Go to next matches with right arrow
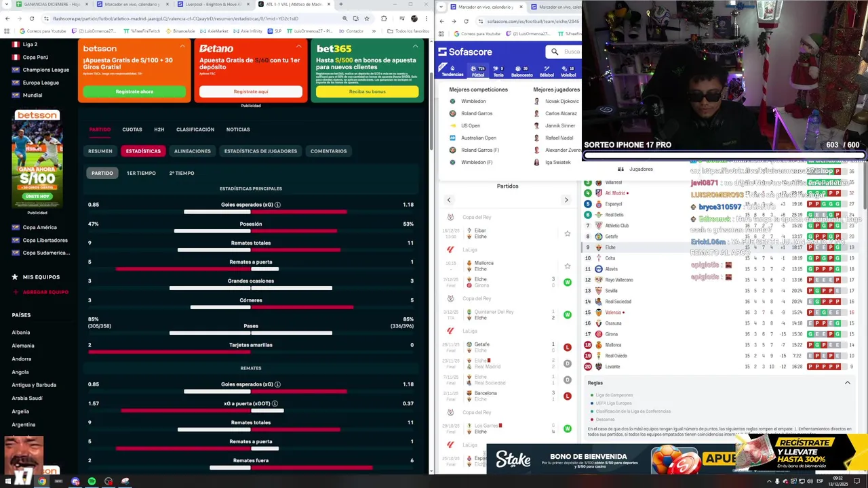The width and height of the screenshot is (868, 488). (566, 200)
